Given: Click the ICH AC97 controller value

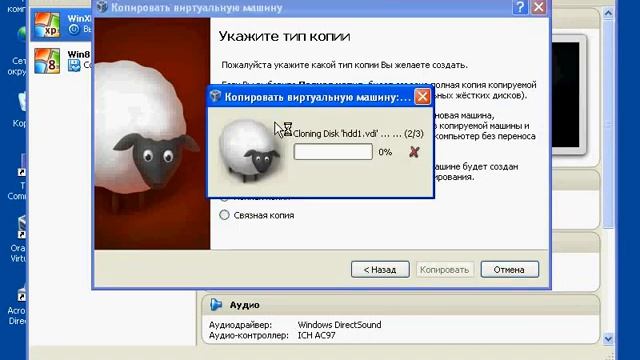Looking at the screenshot, I should (317, 336).
